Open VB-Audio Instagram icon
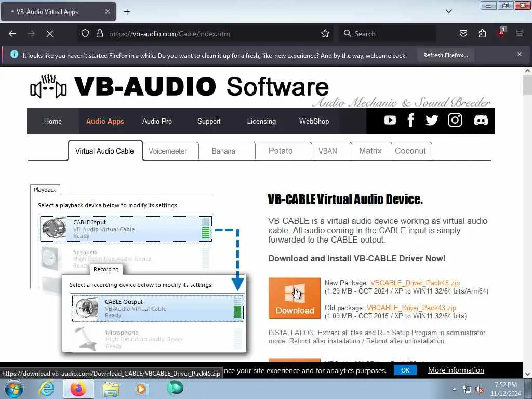Image resolution: width=532 pixels, height=399 pixels. [455, 120]
